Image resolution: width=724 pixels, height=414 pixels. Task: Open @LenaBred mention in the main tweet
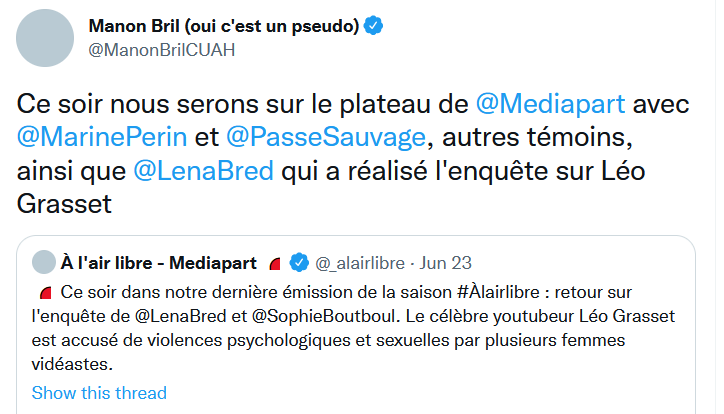tap(203, 171)
